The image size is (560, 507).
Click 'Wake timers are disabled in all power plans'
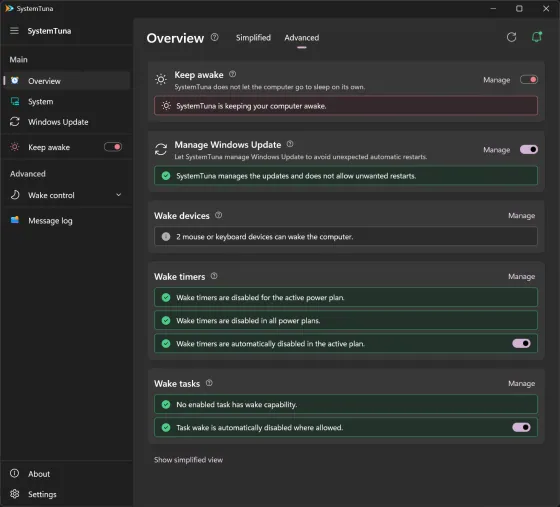click(x=346, y=320)
